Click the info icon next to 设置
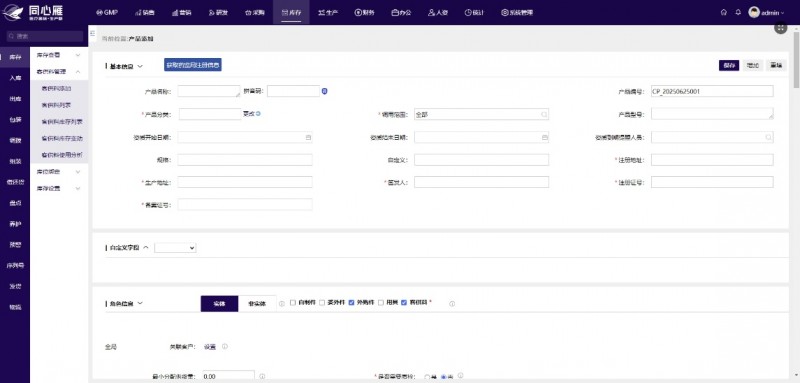Viewport: 800px width, 383px height. coord(224,346)
